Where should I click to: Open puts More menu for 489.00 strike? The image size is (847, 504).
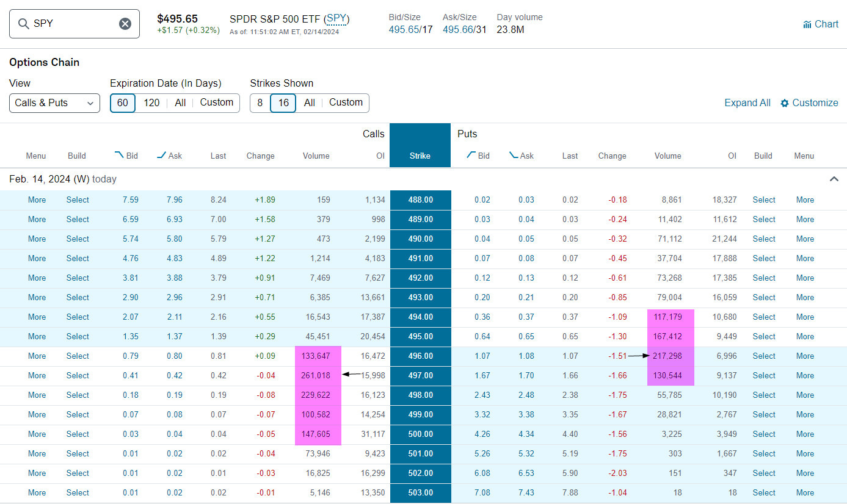805,219
